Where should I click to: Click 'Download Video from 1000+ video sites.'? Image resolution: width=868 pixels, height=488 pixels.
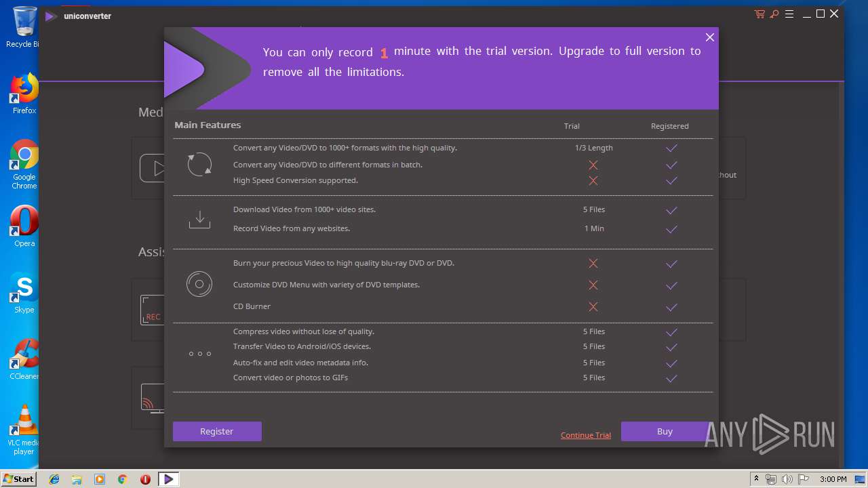[x=304, y=209]
